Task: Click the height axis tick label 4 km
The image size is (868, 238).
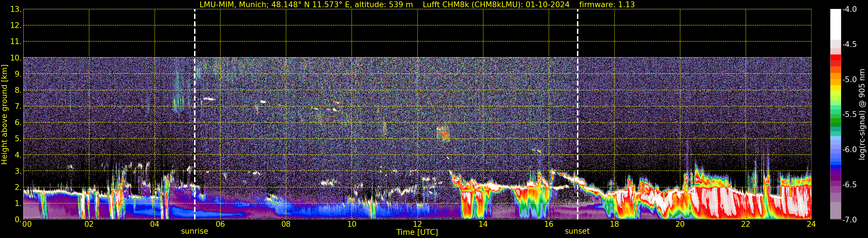Action: pos(18,155)
